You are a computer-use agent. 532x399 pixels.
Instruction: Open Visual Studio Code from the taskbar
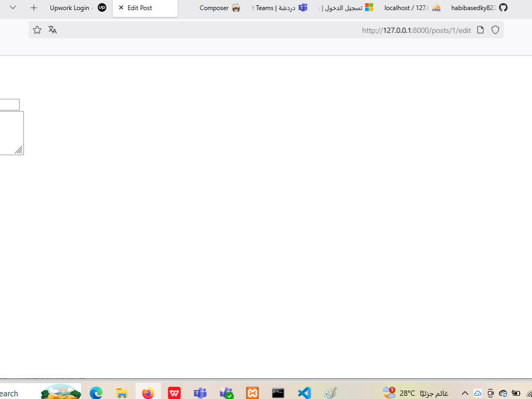(304, 393)
